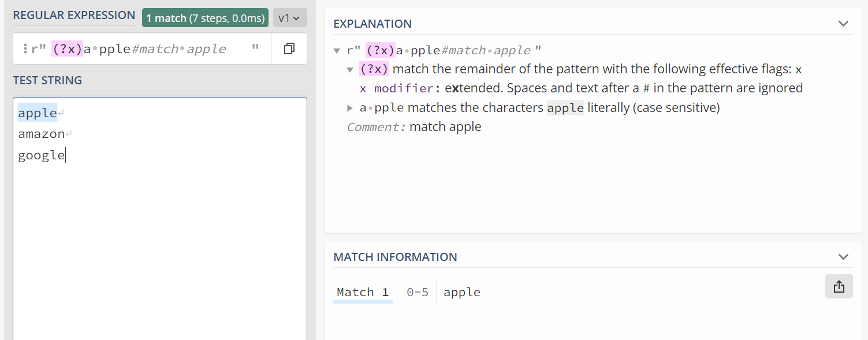Viewport: 868px width, 340px height.
Task: Click the 1 match status badge
Action: coord(205,18)
